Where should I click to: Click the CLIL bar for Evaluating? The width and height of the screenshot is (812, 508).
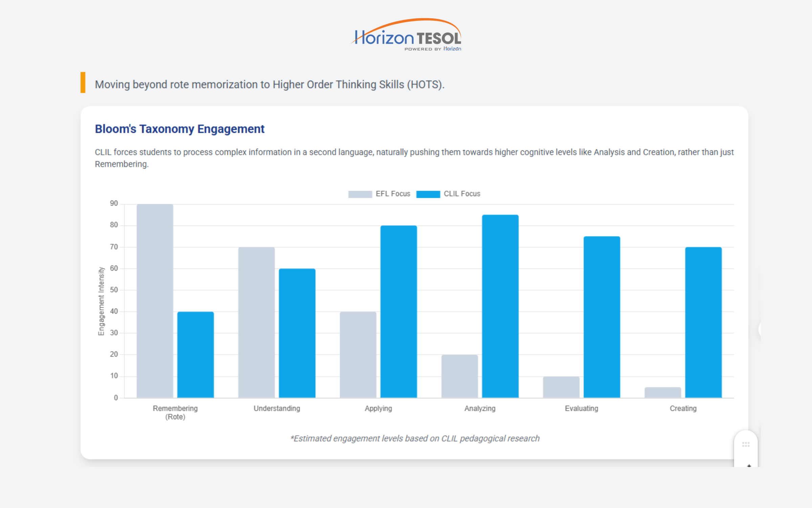[602, 317]
